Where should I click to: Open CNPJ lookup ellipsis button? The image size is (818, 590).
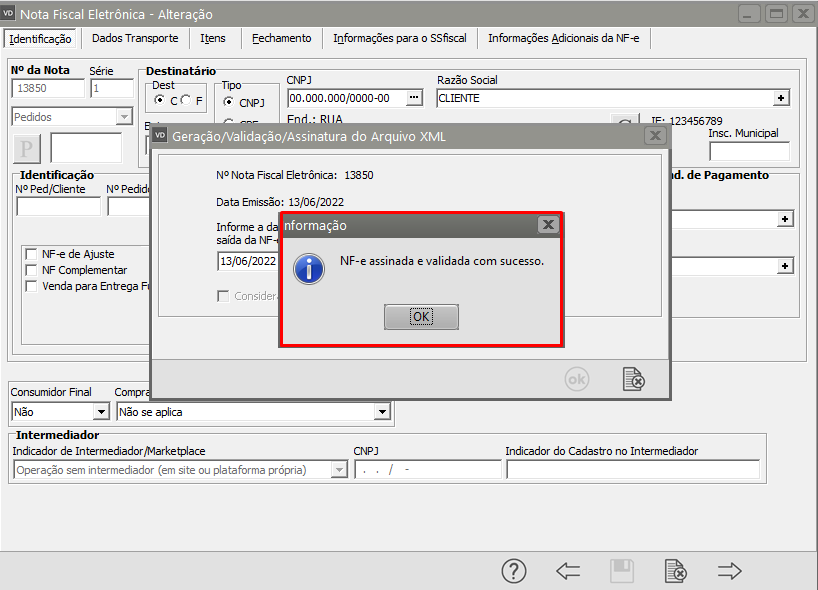click(415, 98)
